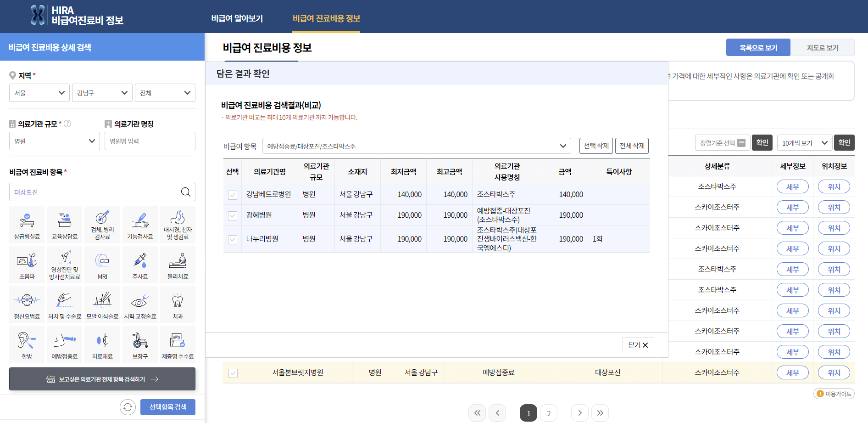This screenshot has width=868, height=423.
Task: Click 확인 button next to 정렬기준 선택
Action: 762,142
